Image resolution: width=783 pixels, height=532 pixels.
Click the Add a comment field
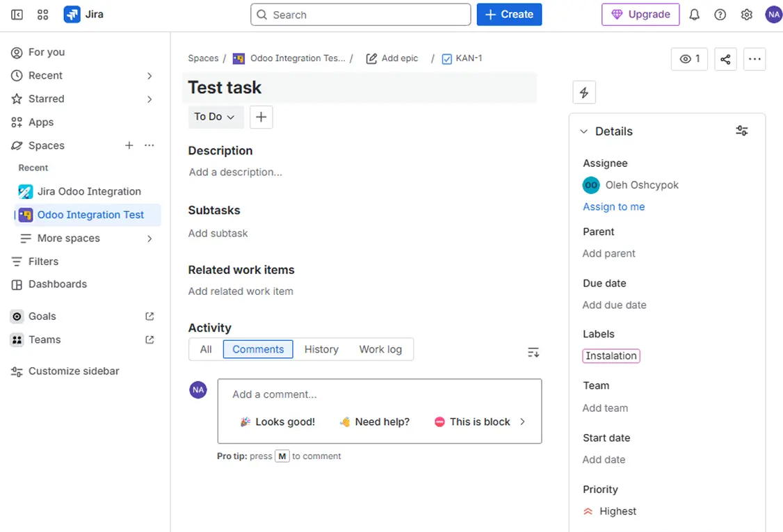pos(379,394)
